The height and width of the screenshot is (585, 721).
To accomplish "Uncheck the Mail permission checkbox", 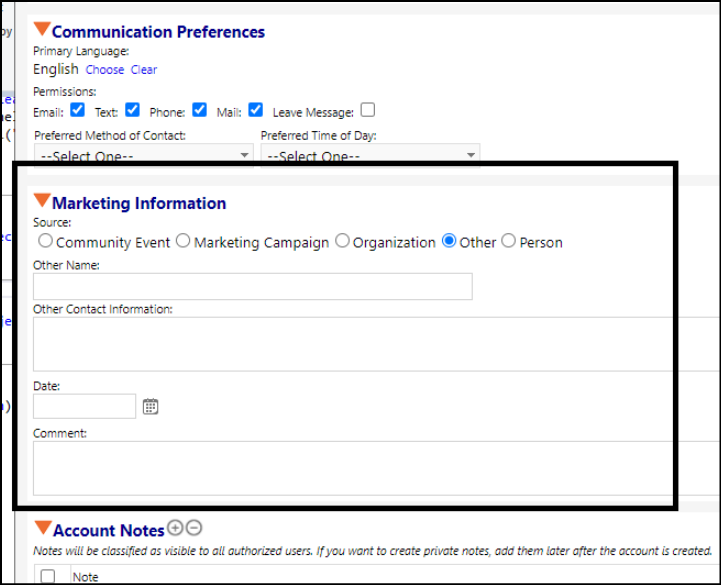I will pyautogui.click(x=256, y=110).
